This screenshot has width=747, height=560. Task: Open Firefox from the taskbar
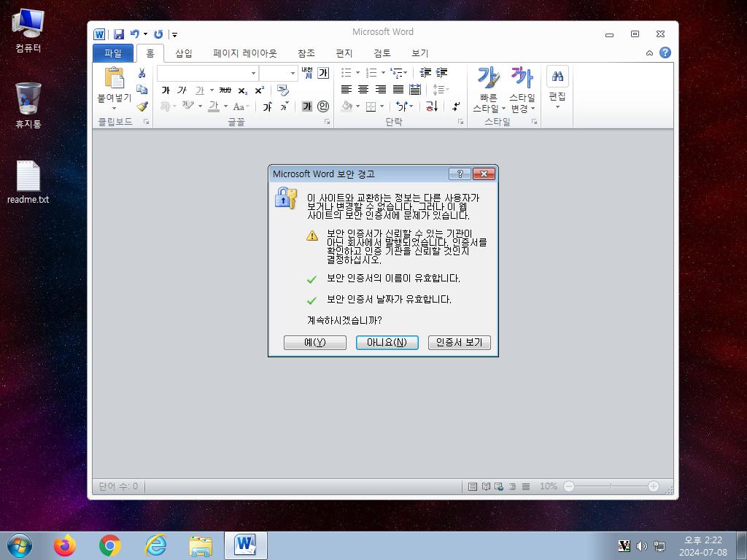click(65, 545)
